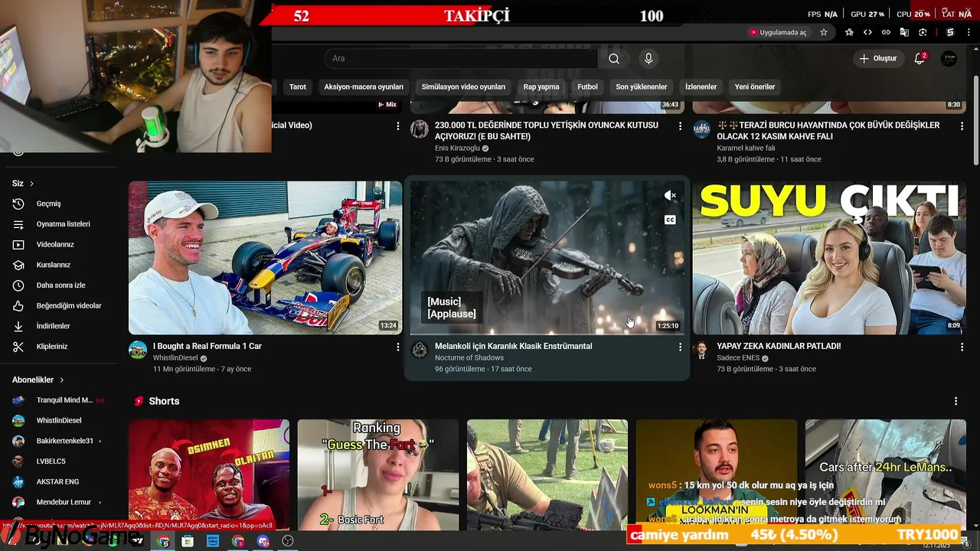
Task: Start voice search with the microphone
Action: click(648, 59)
